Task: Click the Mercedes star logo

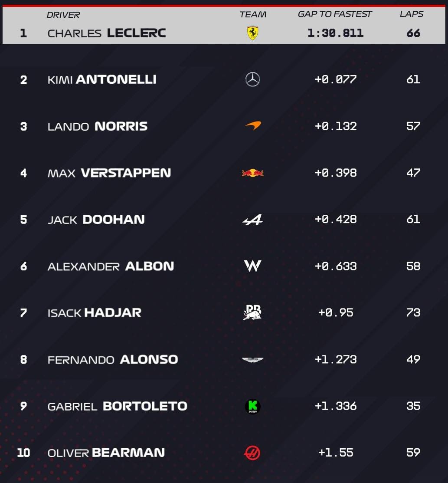Action: [252, 79]
